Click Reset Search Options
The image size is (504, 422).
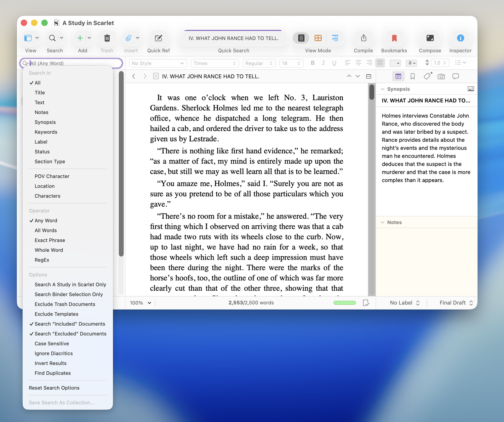[54, 388]
